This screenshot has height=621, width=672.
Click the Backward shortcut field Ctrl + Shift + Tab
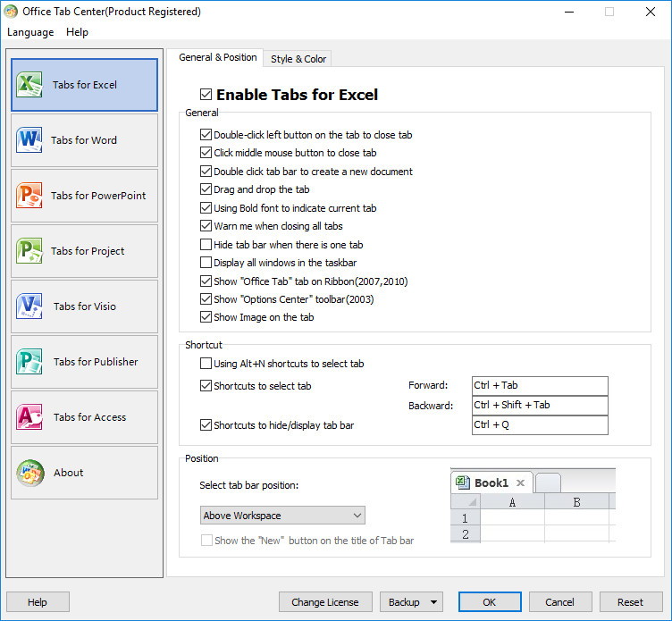pos(540,406)
